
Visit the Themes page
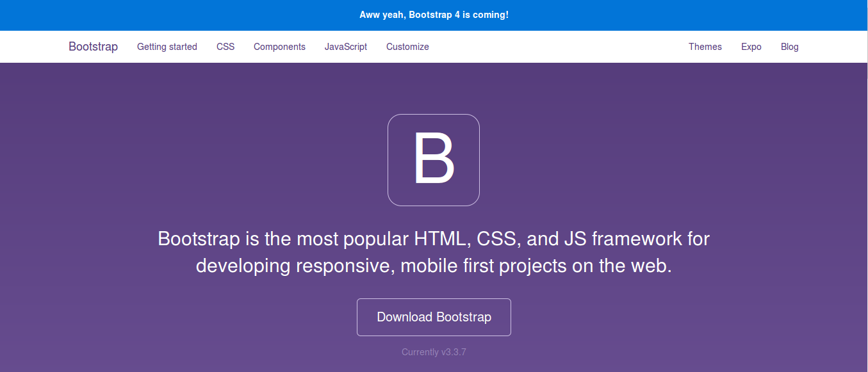[x=705, y=46]
